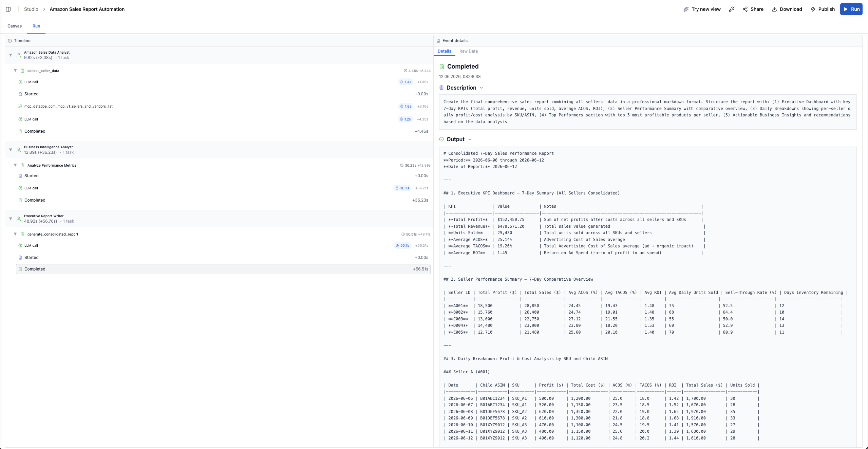868x449 pixels.
Task: Collapse the Analyze Performance Metrics task
Action: [15, 165]
